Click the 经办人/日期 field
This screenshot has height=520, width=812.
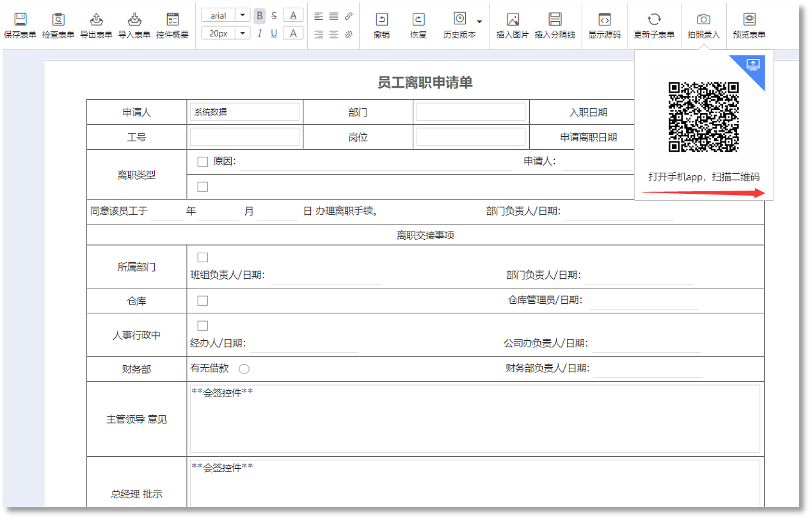(x=304, y=343)
